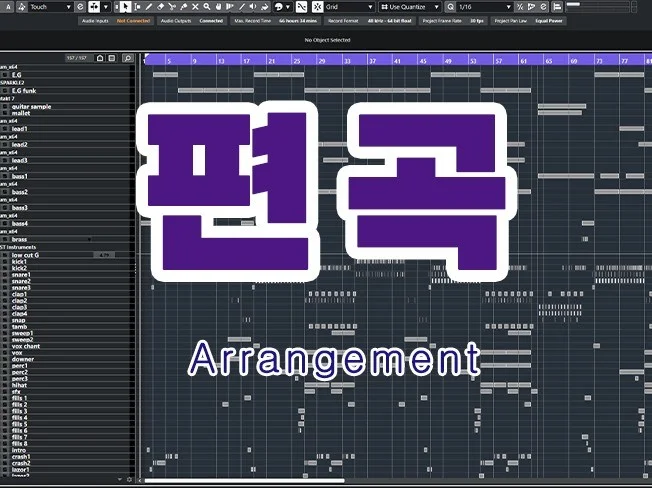This screenshot has height=488, width=652.
Task: Click the low cut G value field
Action: tap(104, 255)
